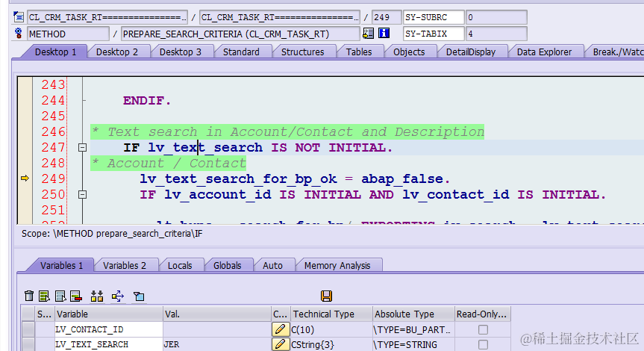Select the Variables 1 tab
The image size is (644, 351).
click(62, 266)
